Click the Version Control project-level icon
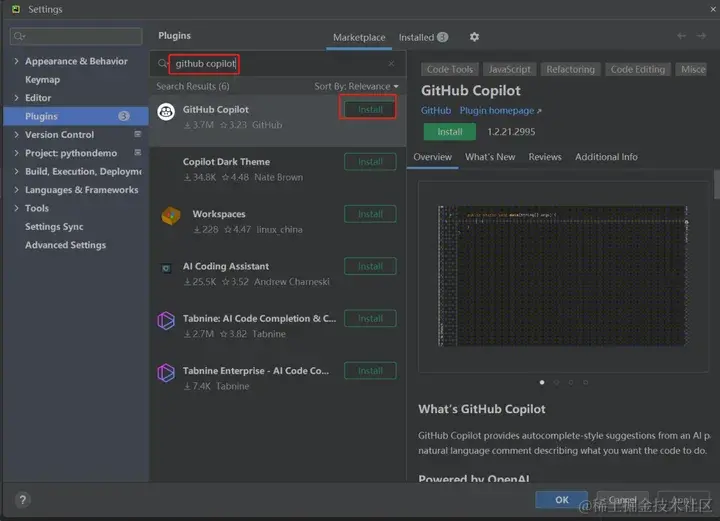 (137, 134)
